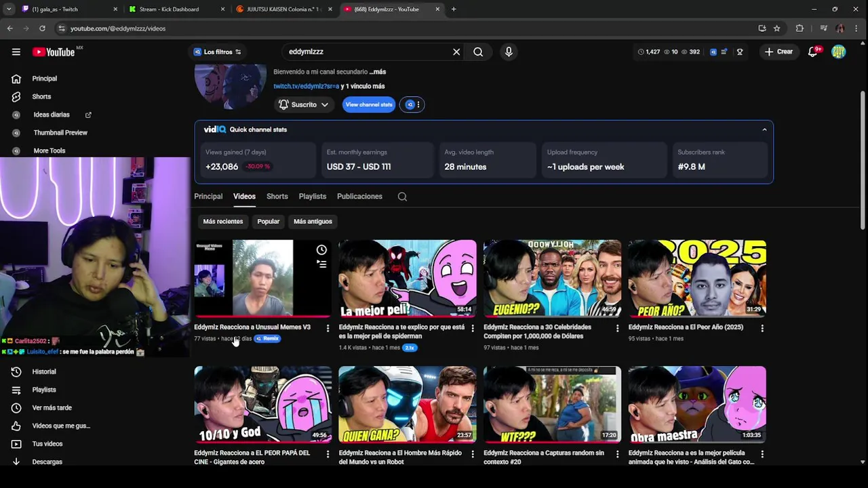Select the Más antiguos filter chip
The image size is (868, 488).
tap(313, 221)
